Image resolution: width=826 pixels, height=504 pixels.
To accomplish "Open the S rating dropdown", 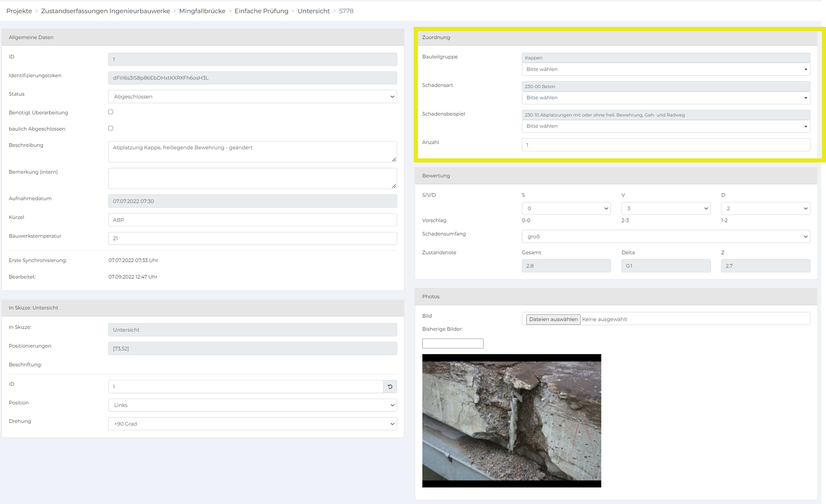I will pyautogui.click(x=566, y=209).
